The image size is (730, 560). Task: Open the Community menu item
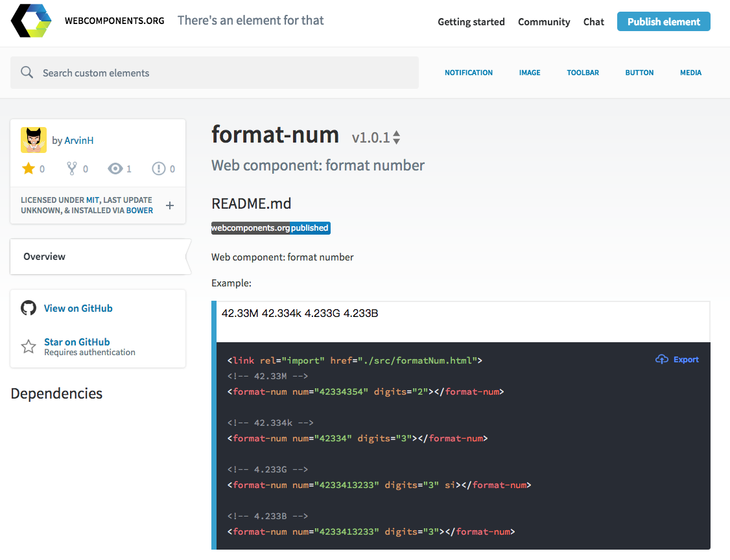point(544,22)
